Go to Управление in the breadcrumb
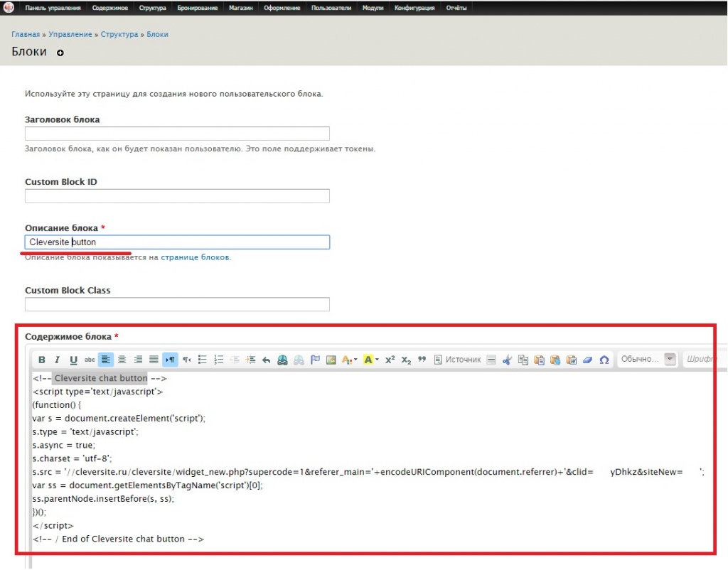 72,34
